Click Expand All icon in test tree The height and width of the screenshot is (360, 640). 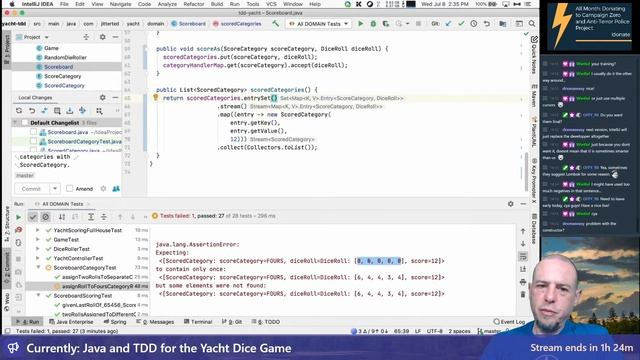[x=91, y=217]
